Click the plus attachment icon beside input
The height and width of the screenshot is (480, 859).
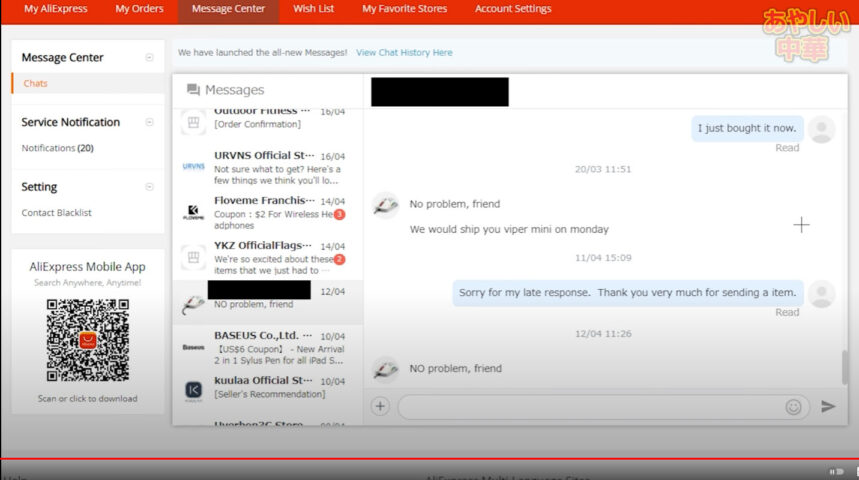(380, 406)
